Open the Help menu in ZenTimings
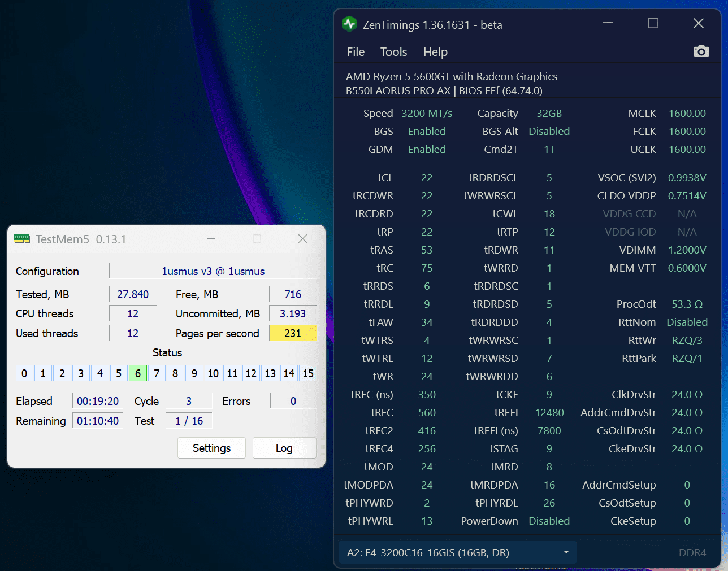 tap(435, 52)
